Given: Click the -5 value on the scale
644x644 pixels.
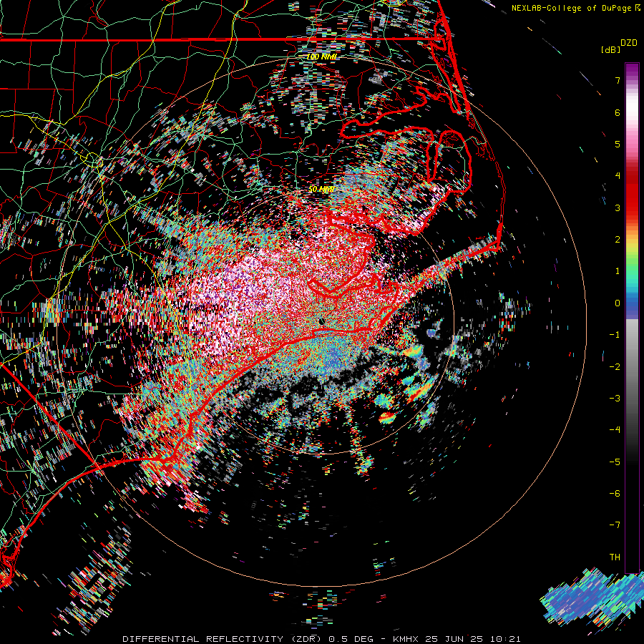Looking at the screenshot, I should [615, 462].
